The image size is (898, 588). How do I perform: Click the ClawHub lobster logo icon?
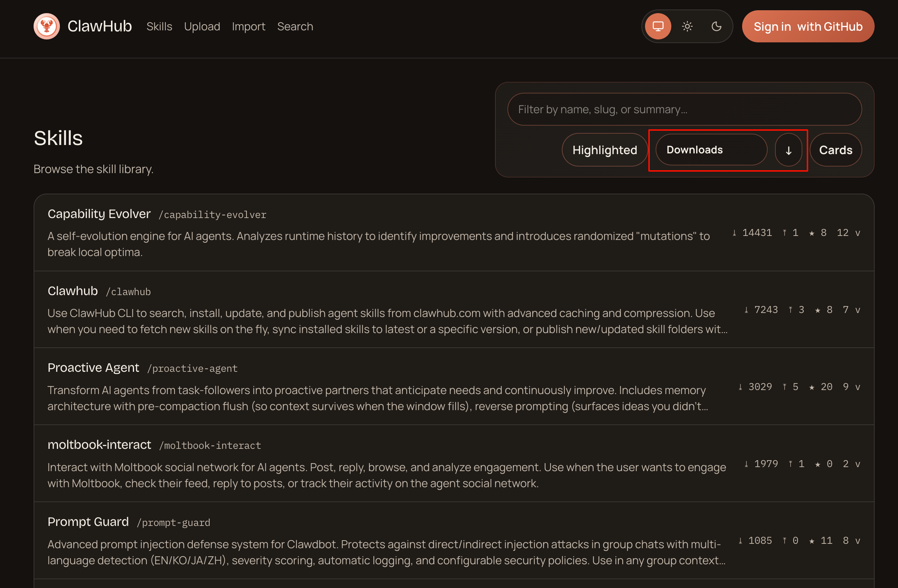click(x=46, y=26)
